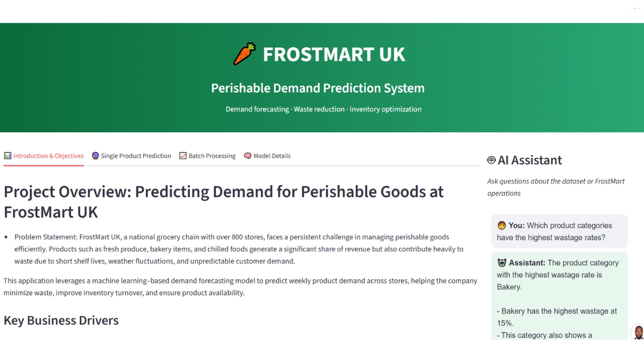Click the user face emoji in the You message
Image resolution: width=644 pixels, height=362 pixels.
pyautogui.click(x=502, y=226)
